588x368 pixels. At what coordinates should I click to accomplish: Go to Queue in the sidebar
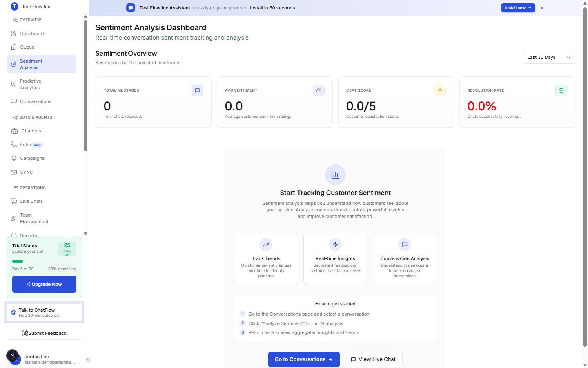[x=41, y=47]
